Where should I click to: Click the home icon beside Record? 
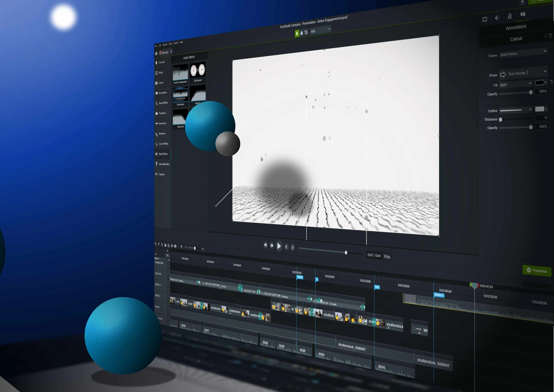point(156,54)
